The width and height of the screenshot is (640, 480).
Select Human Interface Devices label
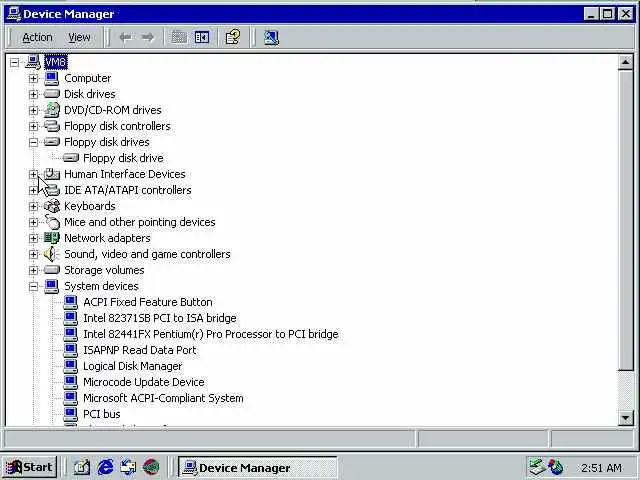pyautogui.click(x=124, y=174)
